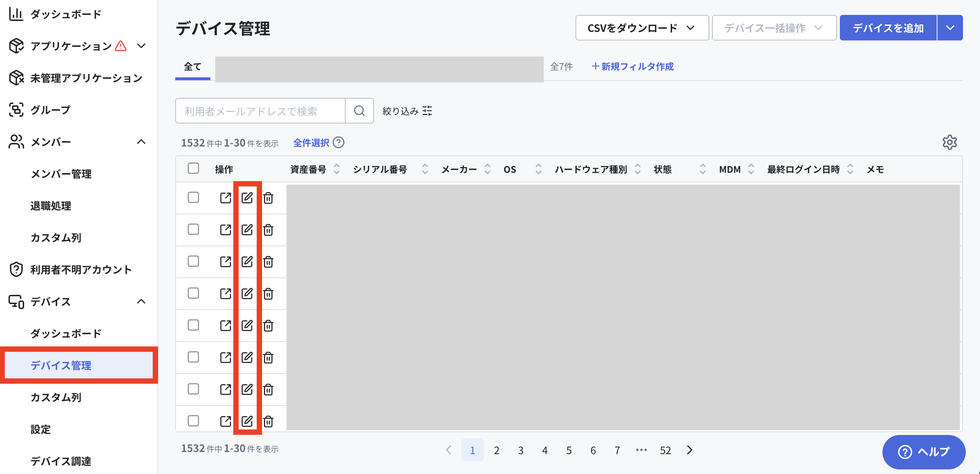This screenshot has height=474, width=980.
Task: Sort by MDM column
Action: pyautogui.click(x=751, y=169)
